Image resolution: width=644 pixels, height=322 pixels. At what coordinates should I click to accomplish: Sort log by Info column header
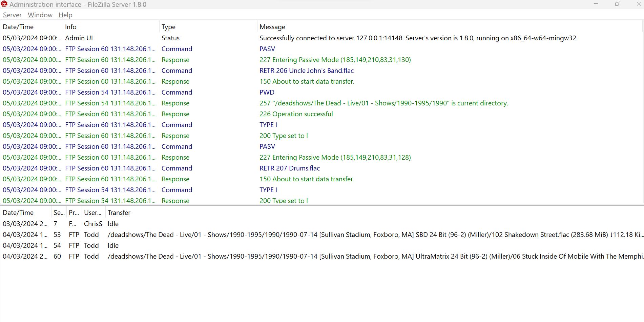coord(111,27)
